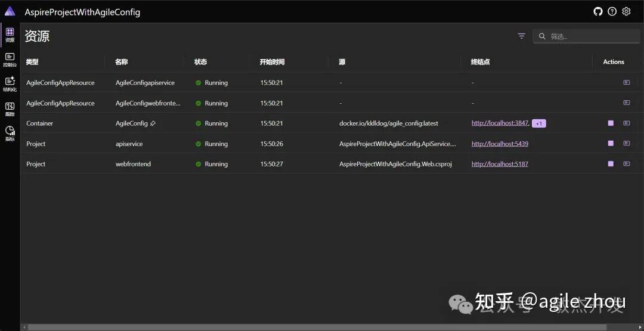Click the pin icon beside AgileConfig

pyautogui.click(x=153, y=123)
